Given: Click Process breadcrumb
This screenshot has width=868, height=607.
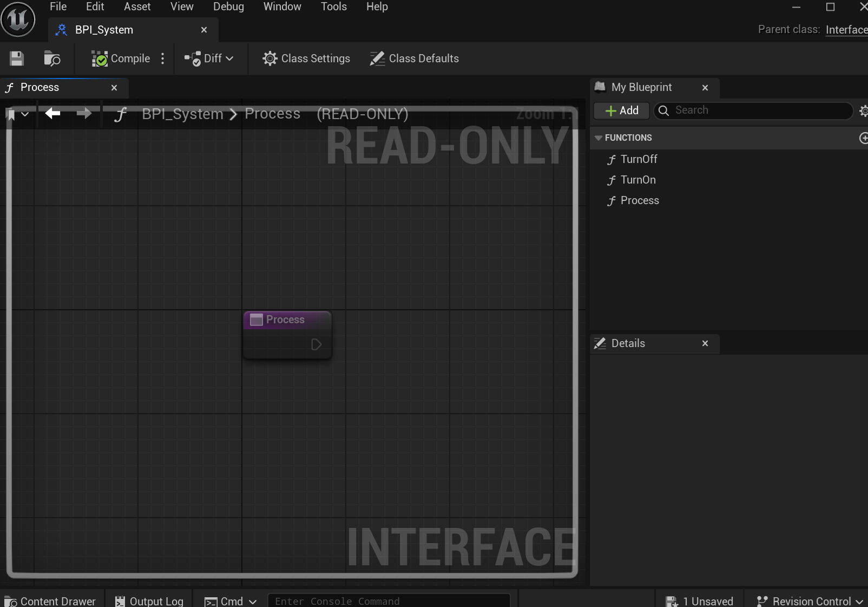Looking at the screenshot, I should (x=272, y=114).
